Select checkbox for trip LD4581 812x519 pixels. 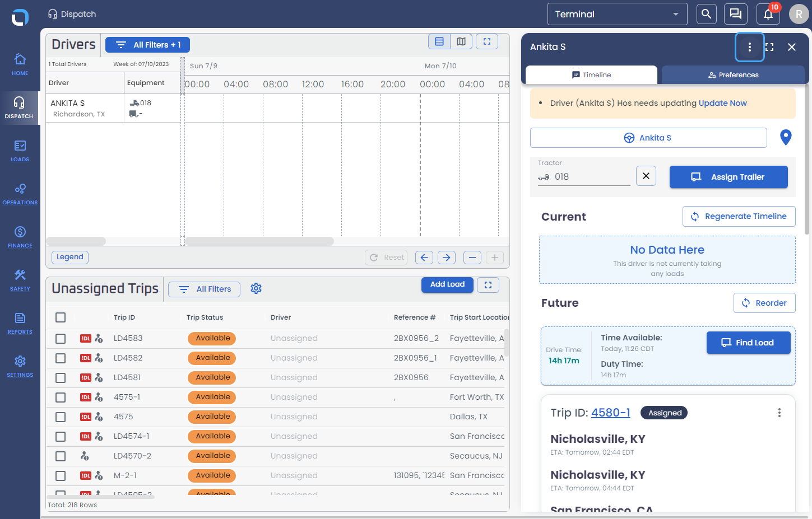pos(61,378)
